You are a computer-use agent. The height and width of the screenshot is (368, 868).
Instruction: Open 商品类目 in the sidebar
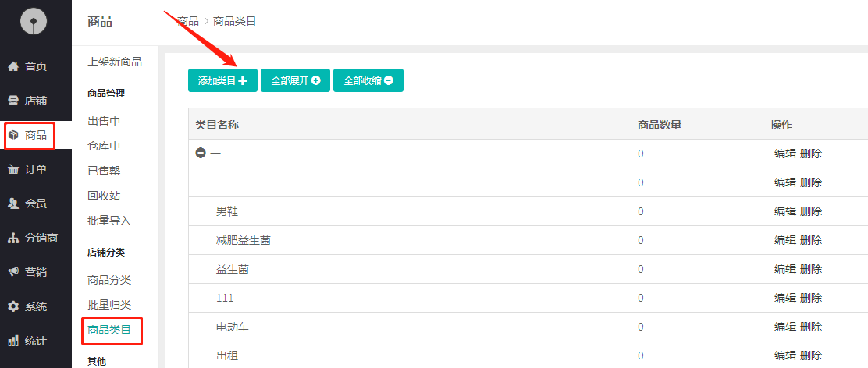(x=109, y=330)
